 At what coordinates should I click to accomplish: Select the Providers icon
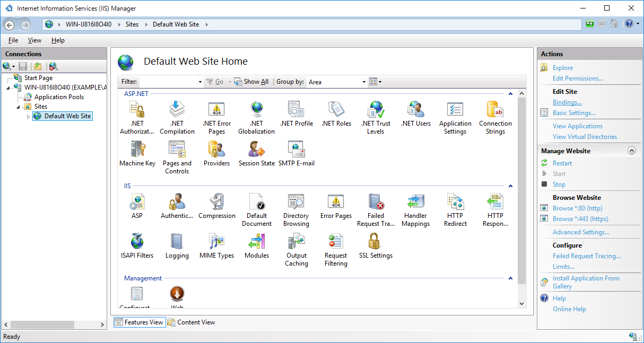216,154
